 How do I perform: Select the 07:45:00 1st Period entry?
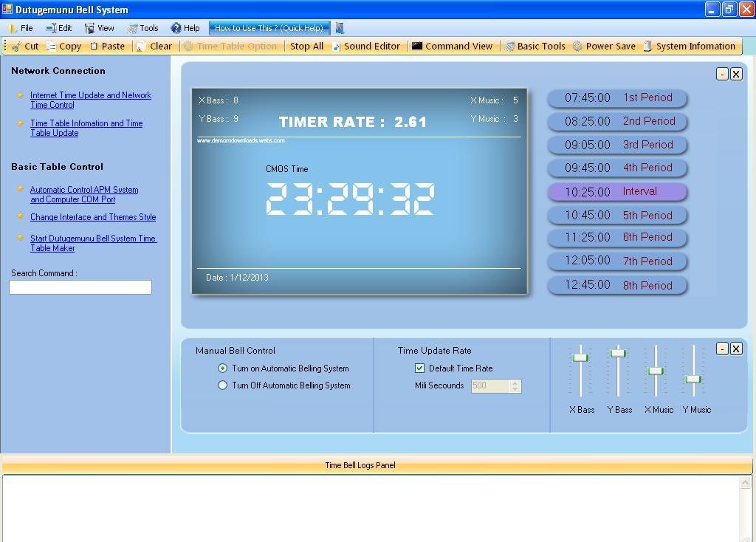(x=617, y=98)
